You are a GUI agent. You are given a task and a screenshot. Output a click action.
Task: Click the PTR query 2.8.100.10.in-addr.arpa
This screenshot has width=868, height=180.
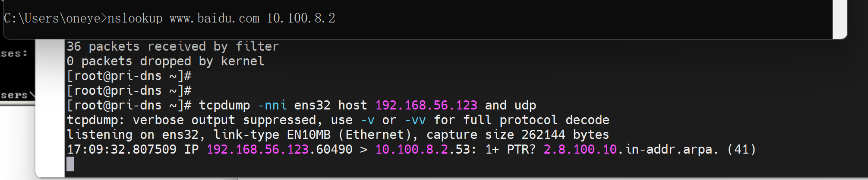coord(630,150)
